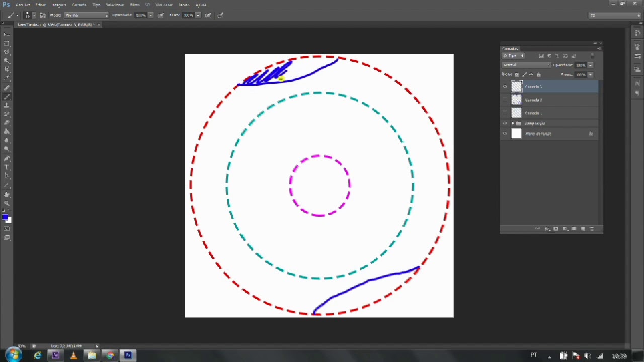Open the layers panel Fill arrow
The image size is (644, 362).
point(590,75)
